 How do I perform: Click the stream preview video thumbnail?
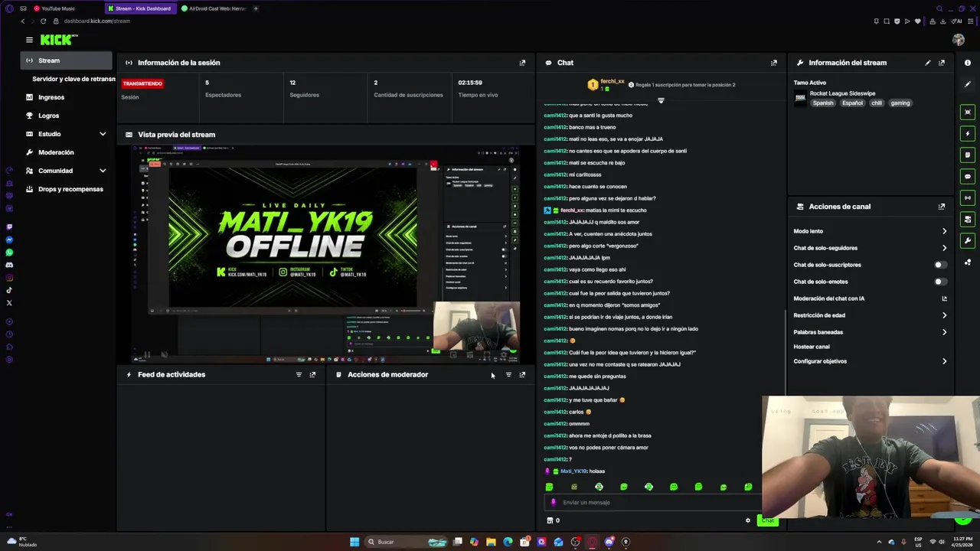pos(326,253)
